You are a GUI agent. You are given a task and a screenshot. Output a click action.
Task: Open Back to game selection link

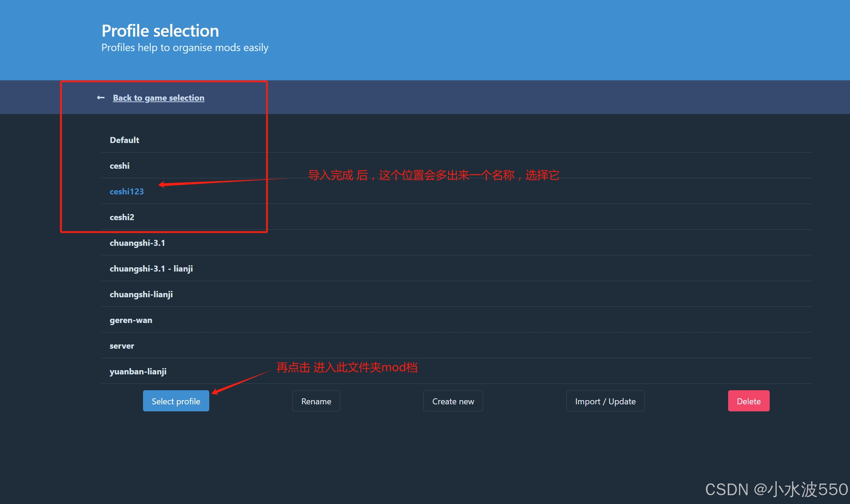tap(159, 98)
